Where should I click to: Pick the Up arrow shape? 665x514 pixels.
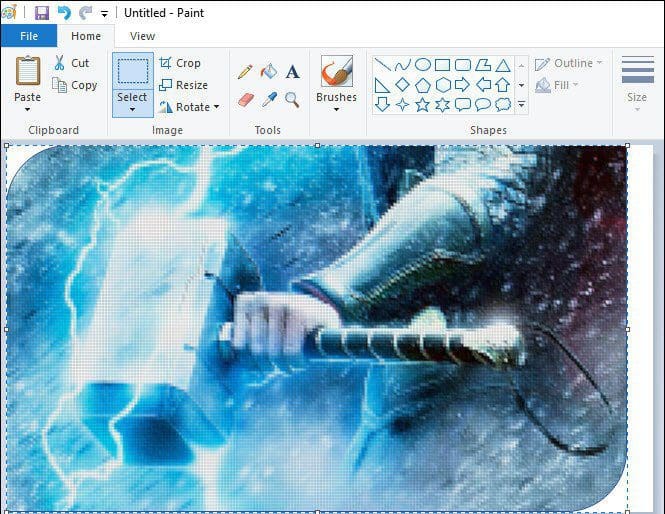coord(503,85)
